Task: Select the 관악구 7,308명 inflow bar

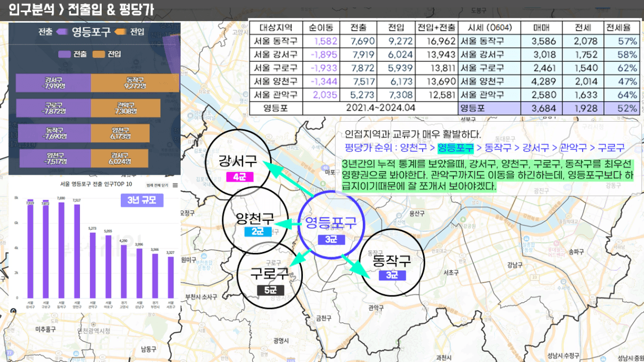Action: coord(126,108)
